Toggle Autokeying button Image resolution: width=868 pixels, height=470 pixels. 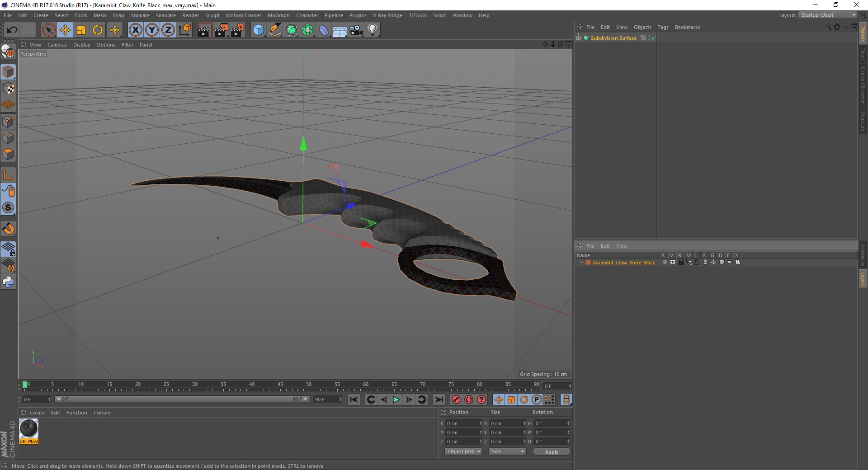[469, 399]
